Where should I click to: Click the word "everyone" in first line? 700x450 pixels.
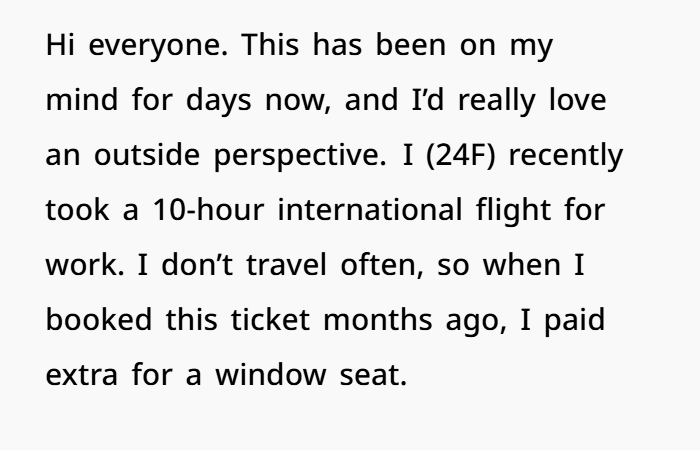pyautogui.click(x=158, y=46)
